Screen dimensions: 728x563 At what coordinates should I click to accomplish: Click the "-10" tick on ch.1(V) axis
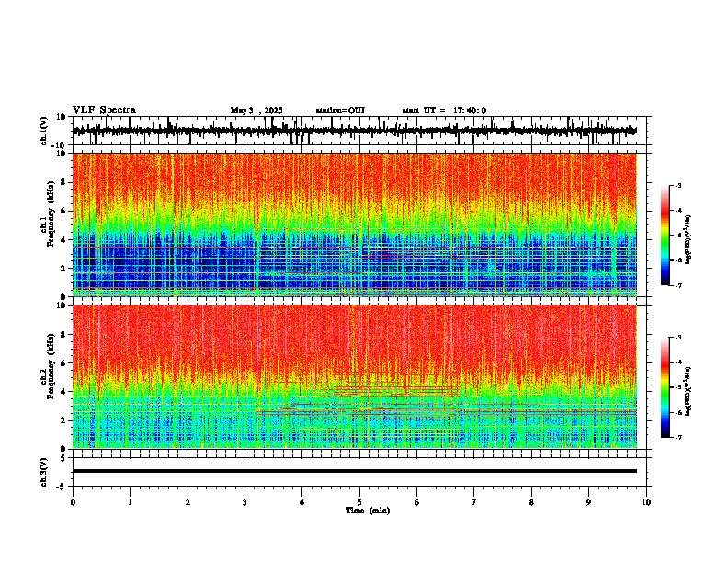coord(60,145)
